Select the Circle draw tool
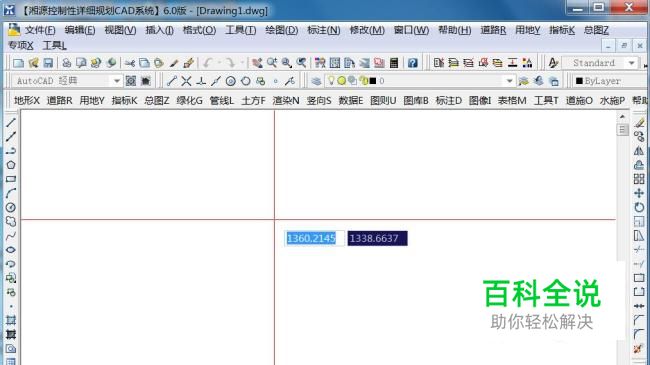 [x=11, y=207]
